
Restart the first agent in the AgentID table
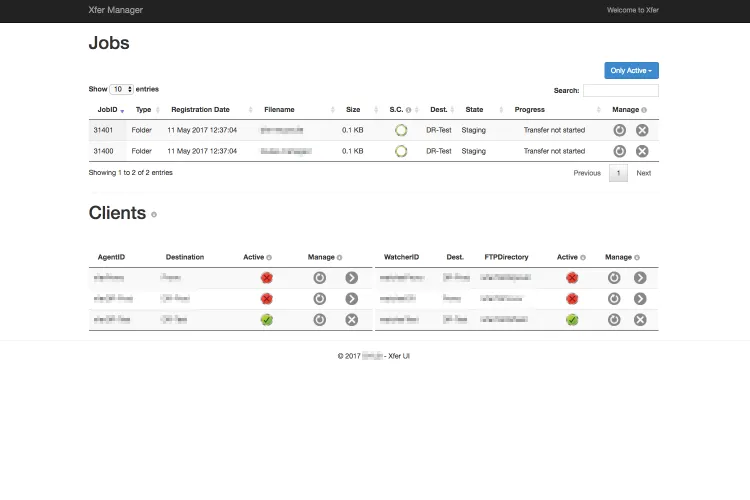pos(320,278)
